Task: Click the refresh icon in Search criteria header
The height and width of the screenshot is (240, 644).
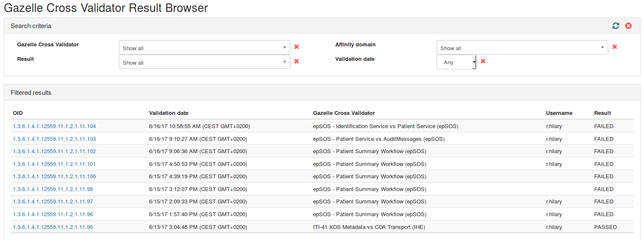Action: 616,26
